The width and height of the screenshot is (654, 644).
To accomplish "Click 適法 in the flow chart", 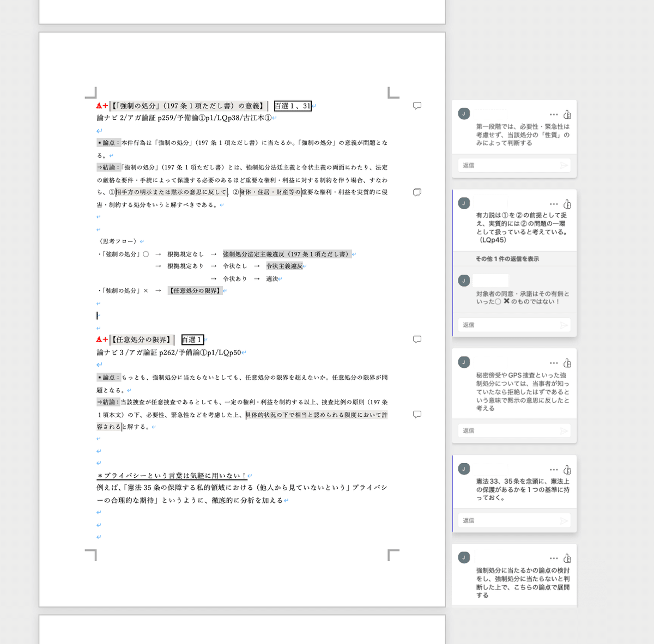I will point(272,279).
